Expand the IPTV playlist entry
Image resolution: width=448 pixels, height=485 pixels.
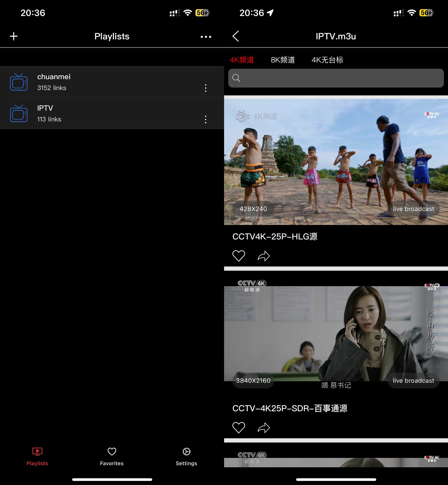(97, 113)
